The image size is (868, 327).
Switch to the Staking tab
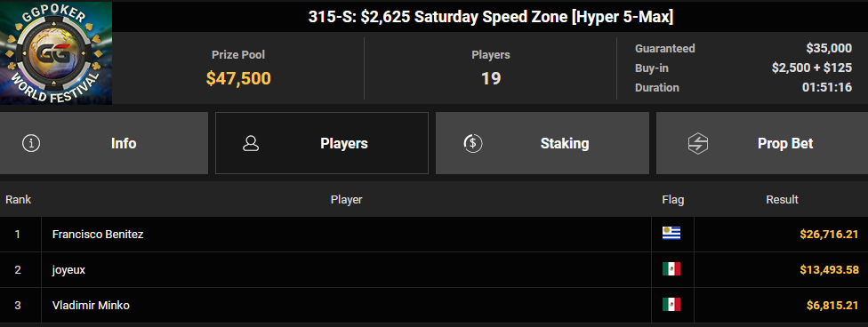click(542, 143)
